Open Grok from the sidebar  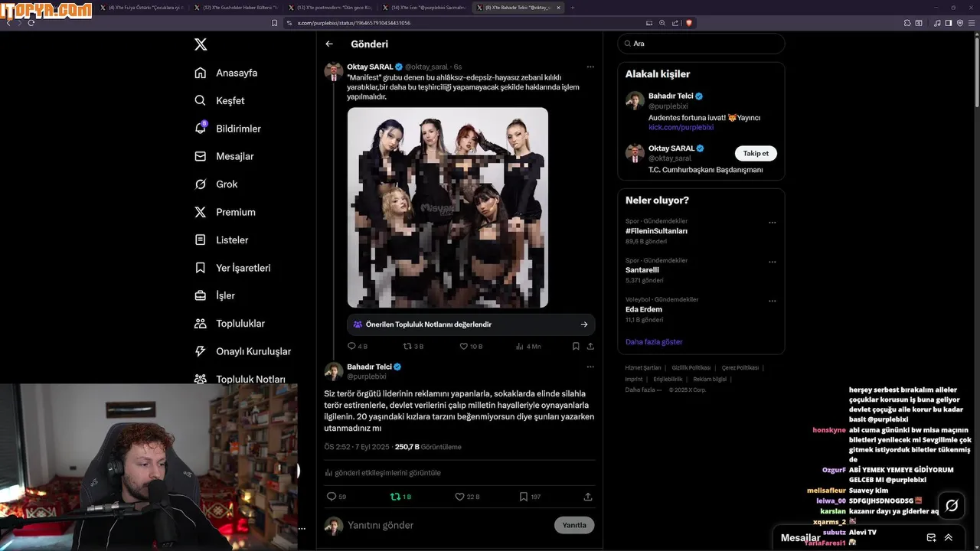216,184
